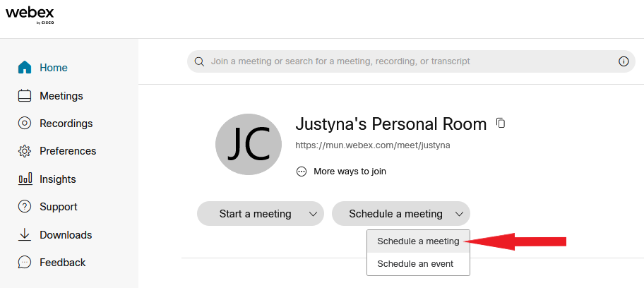644x288 pixels.
Task: Choose Schedule an event menu option
Action: (x=418, y=264)
